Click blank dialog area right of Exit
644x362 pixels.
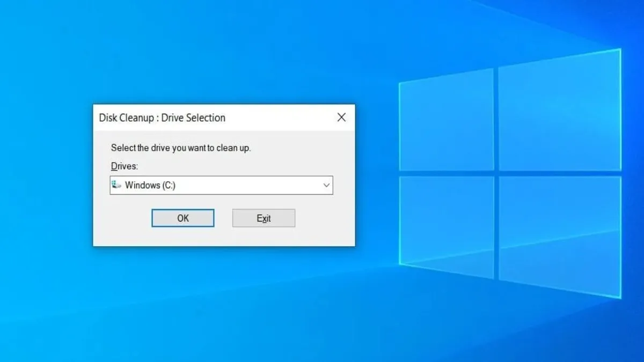click(325, 219)
